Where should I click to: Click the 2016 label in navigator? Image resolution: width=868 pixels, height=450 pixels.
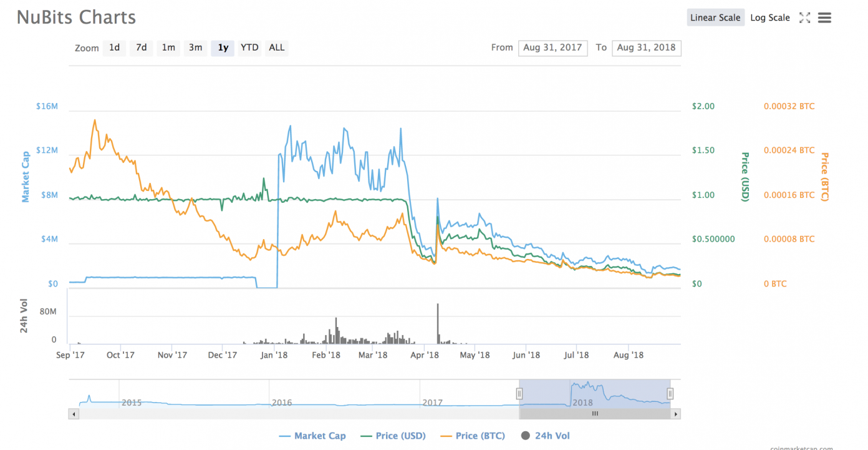click(x=282, y=403)
